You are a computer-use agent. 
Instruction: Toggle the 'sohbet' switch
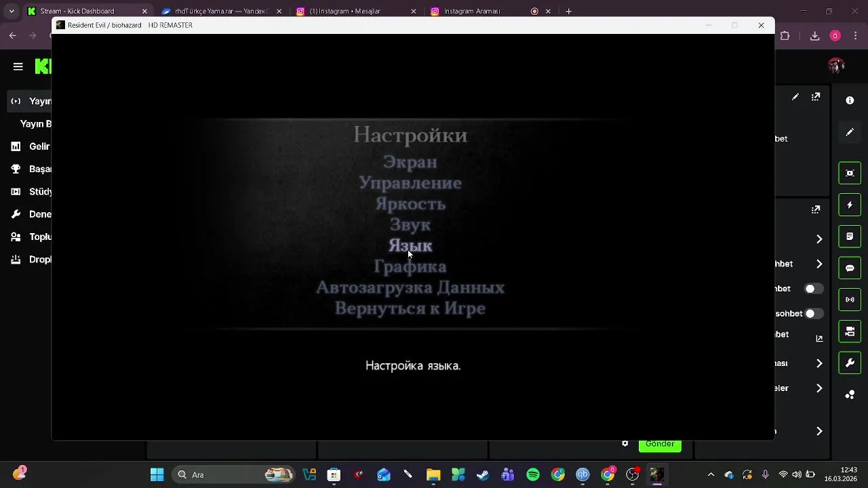[x=814, y=314]
